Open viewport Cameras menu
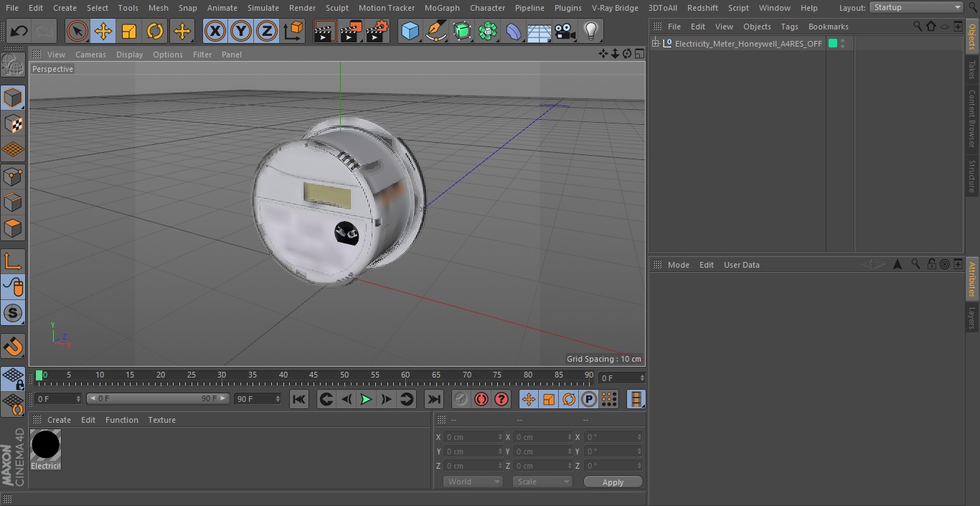 (90, 55)
